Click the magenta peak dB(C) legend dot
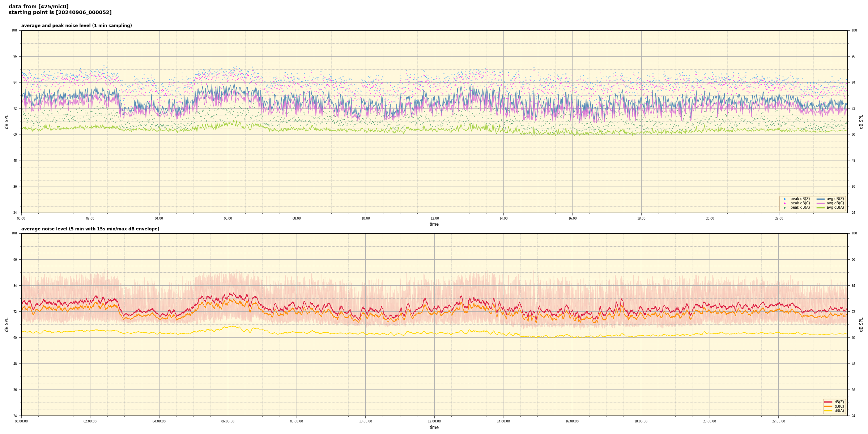868x434 pixels. coord(784,203)
